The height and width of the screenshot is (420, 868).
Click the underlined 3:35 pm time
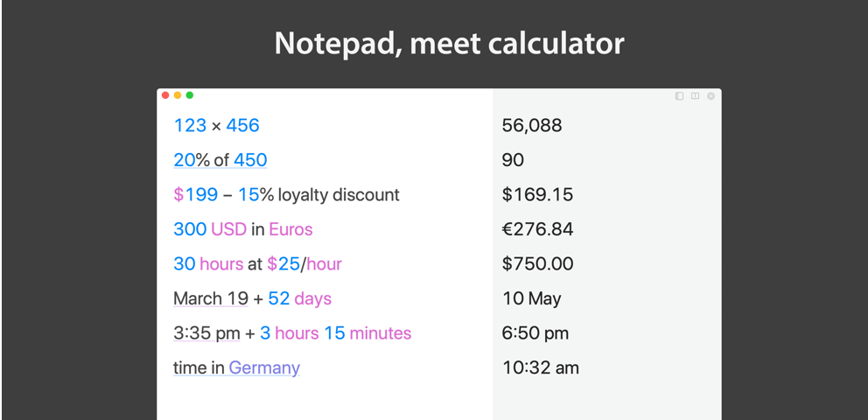tap(206, 333)
